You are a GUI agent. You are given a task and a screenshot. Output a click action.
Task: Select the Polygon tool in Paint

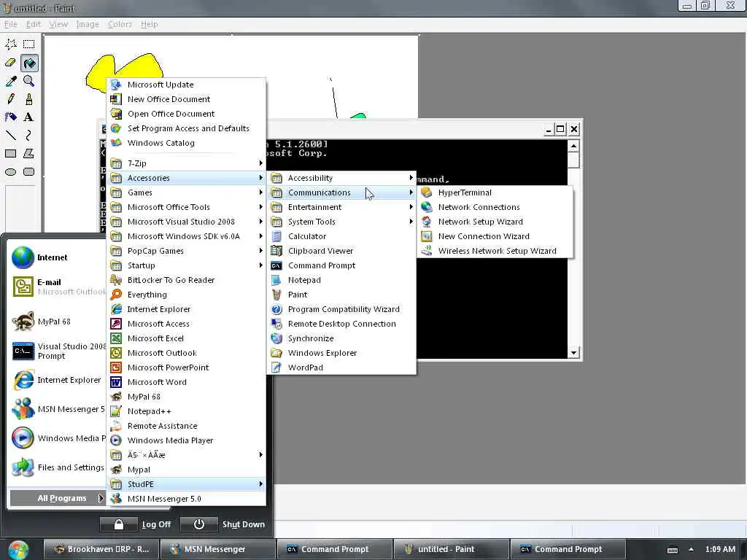29,153
